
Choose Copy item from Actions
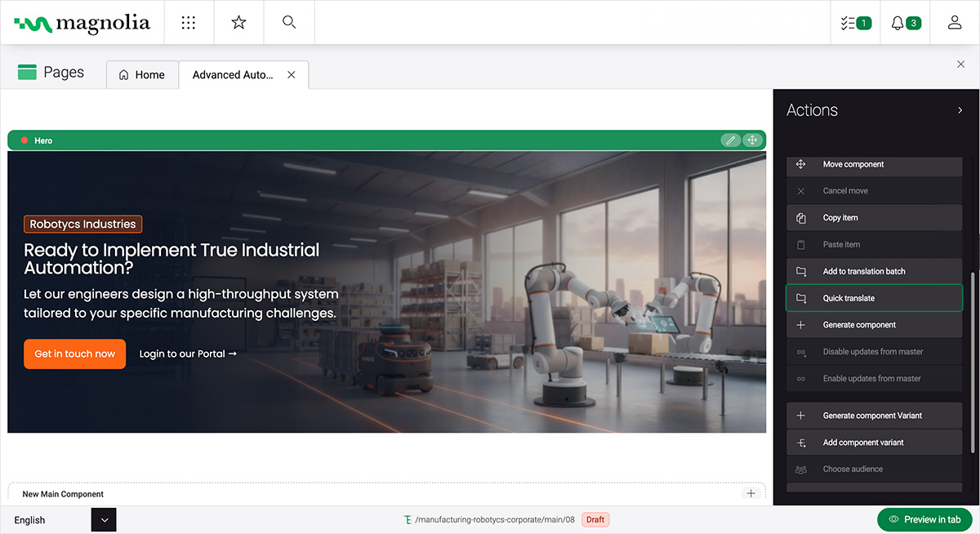click(x=874, y=217)
